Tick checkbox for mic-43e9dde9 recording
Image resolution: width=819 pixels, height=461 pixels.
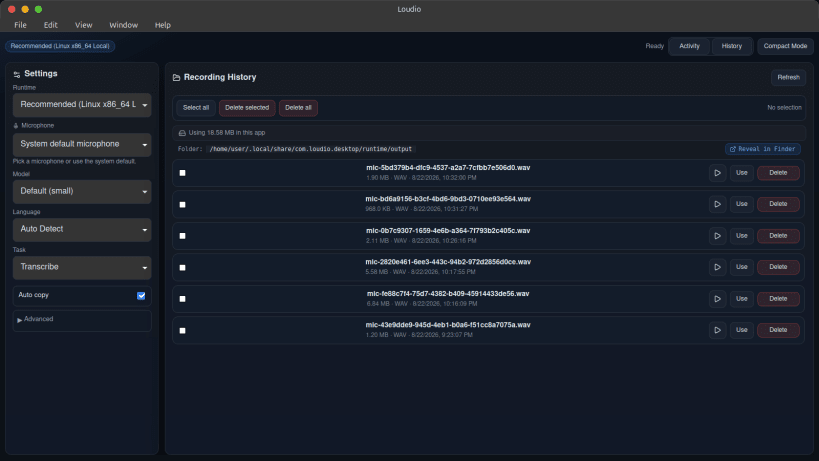click(182, 330)
